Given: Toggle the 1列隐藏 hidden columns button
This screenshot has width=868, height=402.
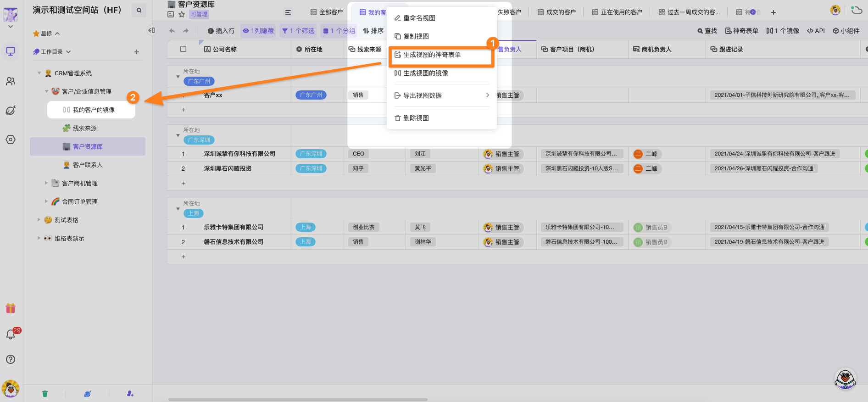Looking at the screenshot, I should [x=258, y=31].
